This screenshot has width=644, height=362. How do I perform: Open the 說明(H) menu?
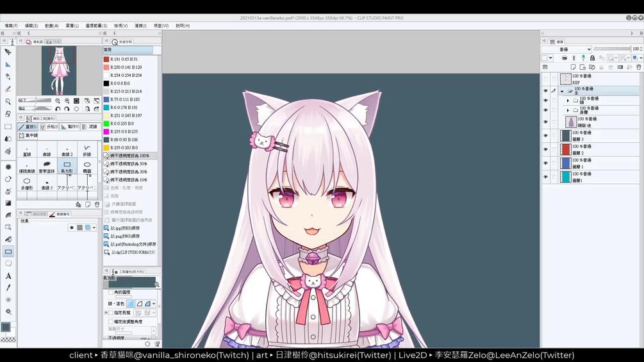pyautogui.click(x=183, y=26)
